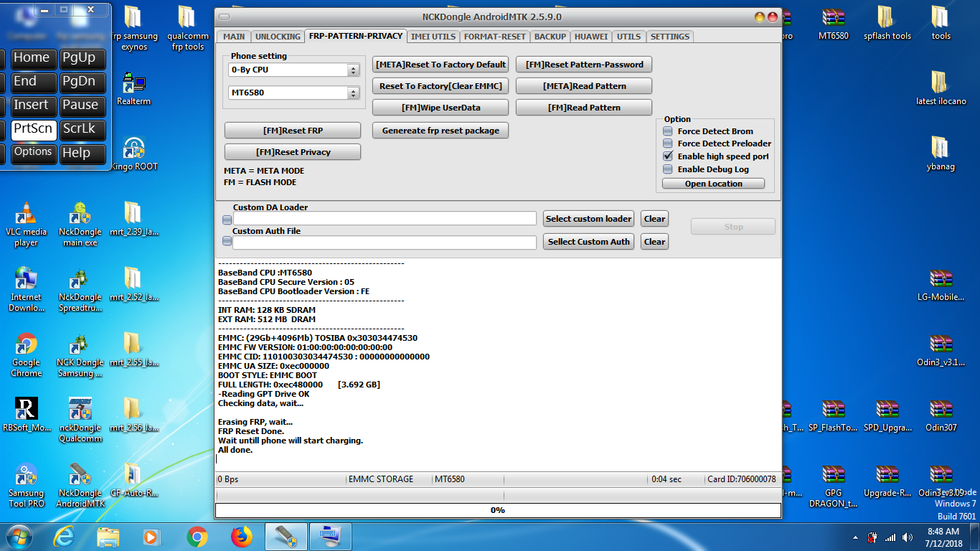The image size is (980, 551).
Task: Expand the '0-By CPU' dropdown
Action: 353,70
